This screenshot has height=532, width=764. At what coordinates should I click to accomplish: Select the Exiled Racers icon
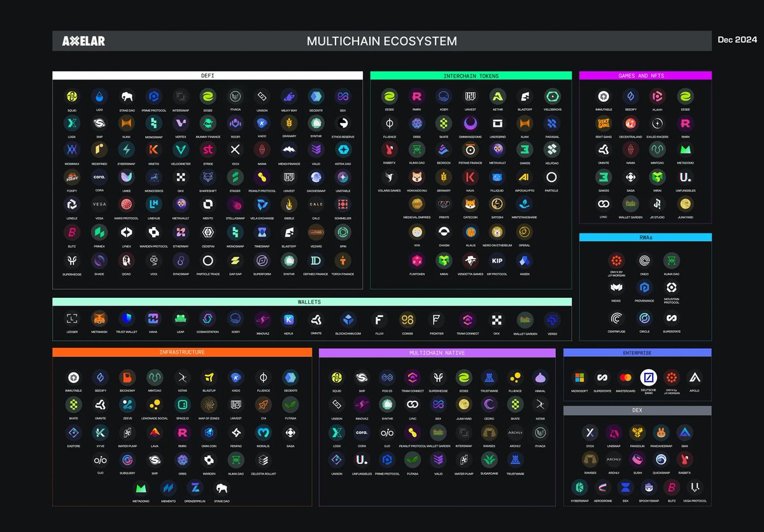[657, 123]
